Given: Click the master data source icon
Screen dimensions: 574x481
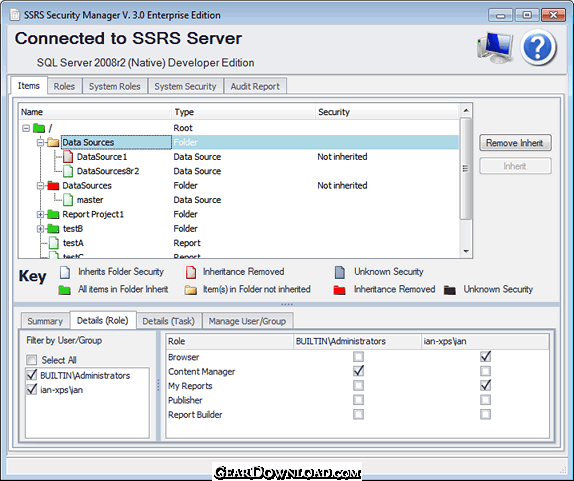Looking at the screenshot, I should click(68, 200).
